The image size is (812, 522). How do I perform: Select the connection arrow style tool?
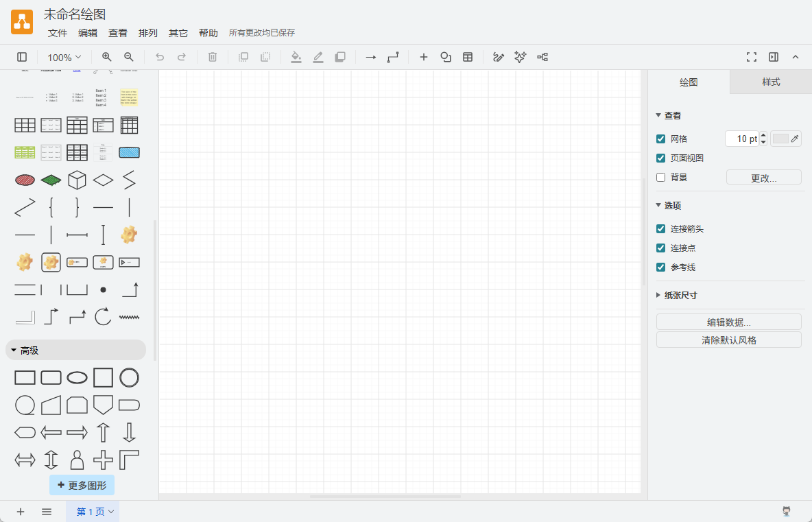tap(371, 57)
